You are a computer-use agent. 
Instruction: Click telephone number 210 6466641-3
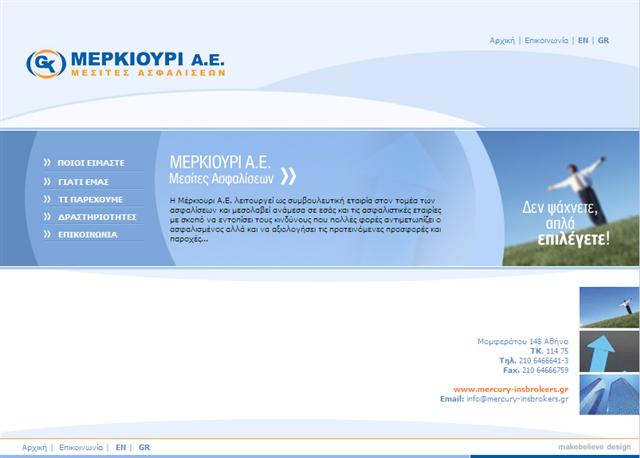pos(544,361)
